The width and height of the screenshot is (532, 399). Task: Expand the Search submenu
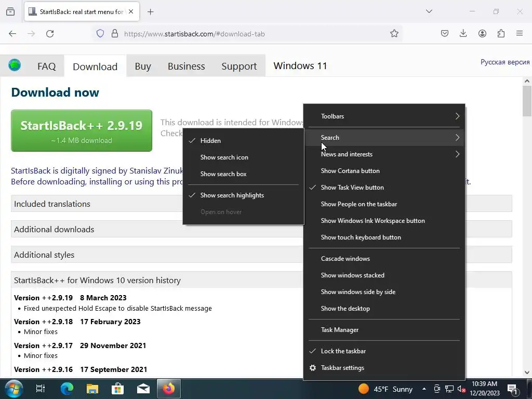(384, 137)
